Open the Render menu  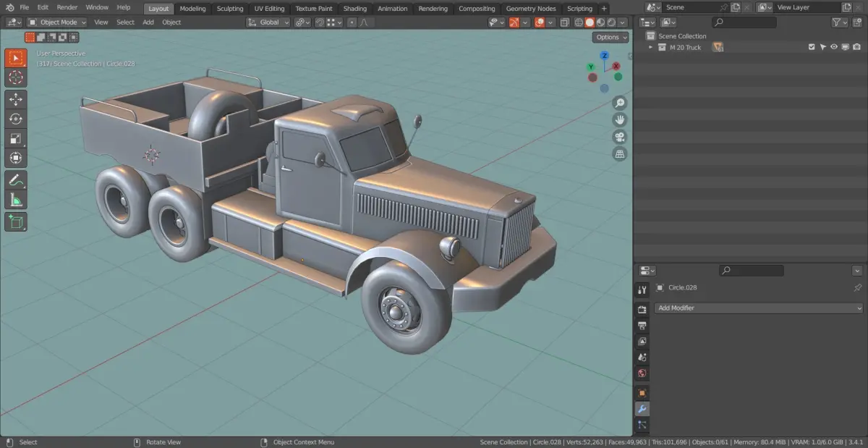(x=67, y=7)
